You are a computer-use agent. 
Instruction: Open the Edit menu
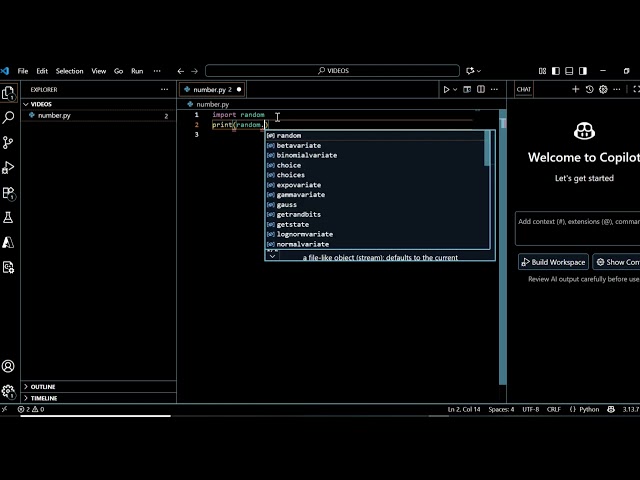(42, 71)
